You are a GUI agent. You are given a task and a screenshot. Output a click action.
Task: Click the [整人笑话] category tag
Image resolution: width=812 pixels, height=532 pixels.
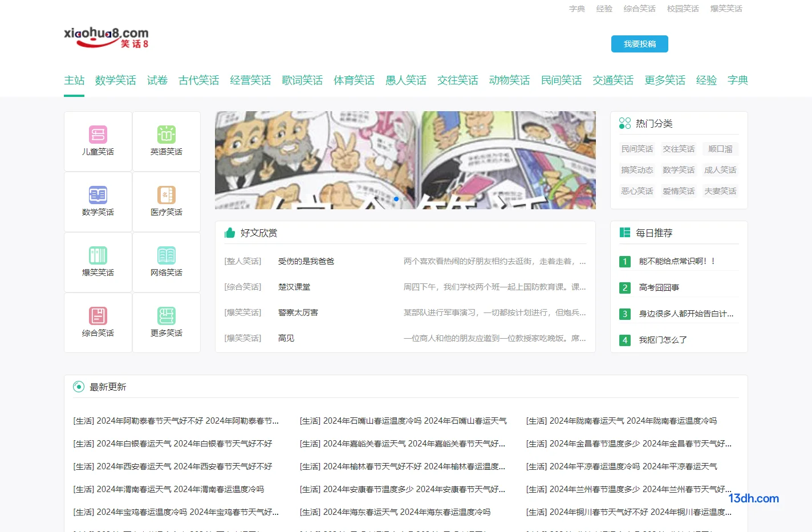(x=243, y=261)
